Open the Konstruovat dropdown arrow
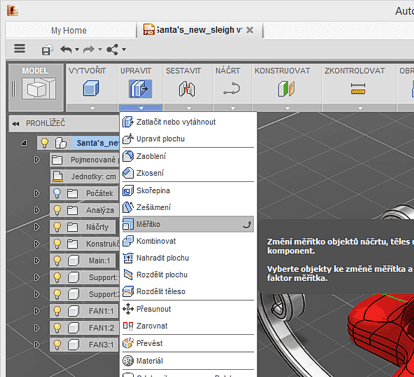This screenshot has width=414, height=377. (287, 108)
